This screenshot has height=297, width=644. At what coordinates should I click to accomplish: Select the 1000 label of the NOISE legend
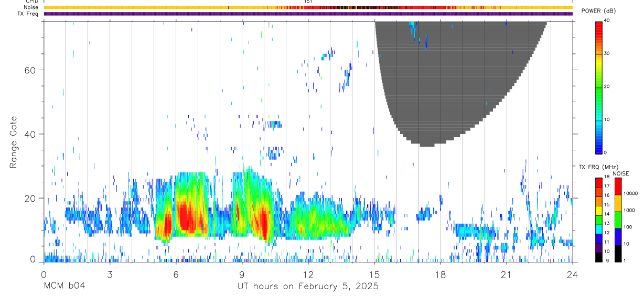(x=629, y=210)
